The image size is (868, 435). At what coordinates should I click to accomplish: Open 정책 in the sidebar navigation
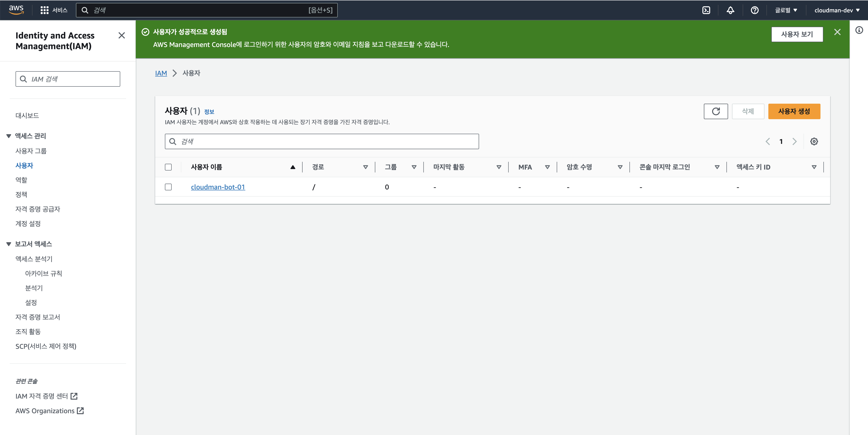point(21,194)
